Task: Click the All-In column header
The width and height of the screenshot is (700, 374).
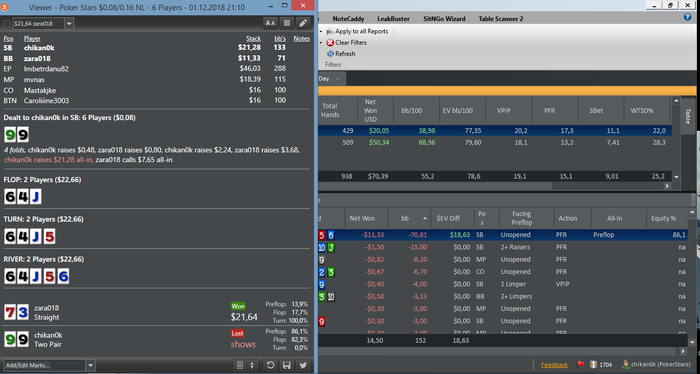Action: point(614,218)
